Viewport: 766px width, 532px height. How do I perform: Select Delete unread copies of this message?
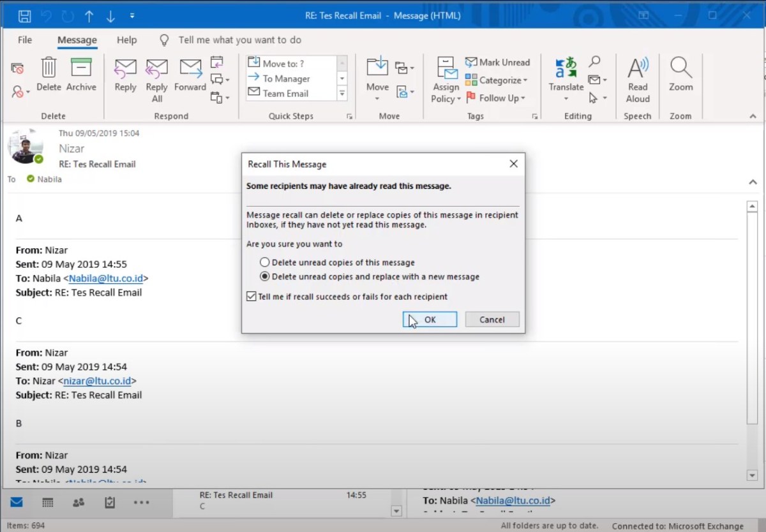pos(265,262)
